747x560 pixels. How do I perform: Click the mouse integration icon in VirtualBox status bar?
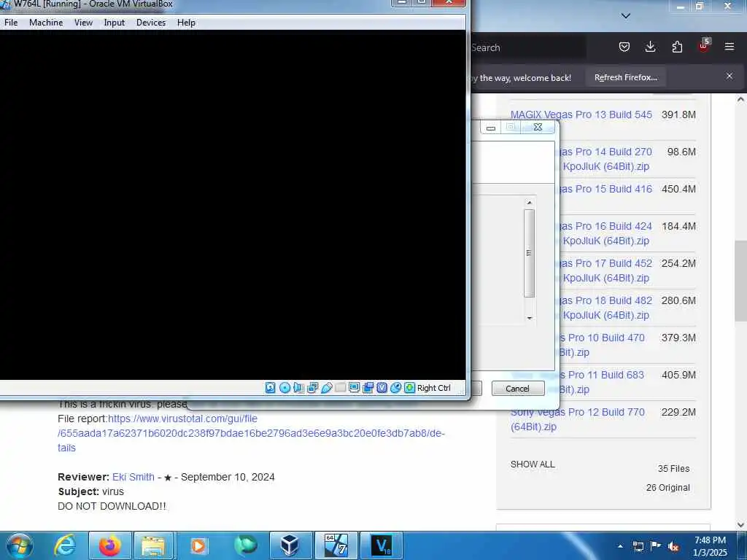pyautogui.click(x=395, y=388)
